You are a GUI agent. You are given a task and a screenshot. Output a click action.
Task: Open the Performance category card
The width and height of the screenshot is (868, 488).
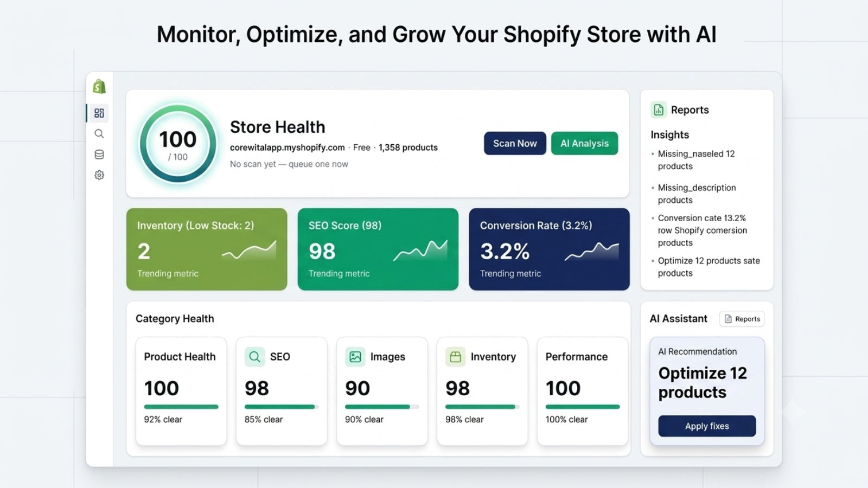point(583,391)
